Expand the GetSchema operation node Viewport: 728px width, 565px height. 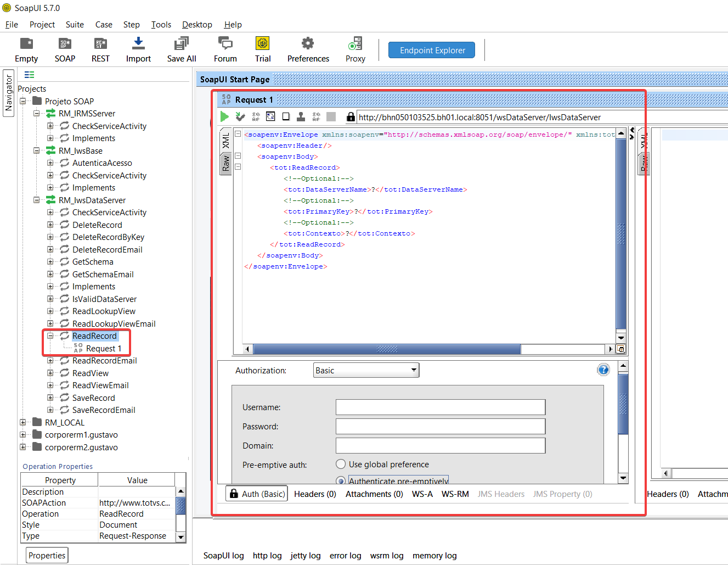click(50, 261)
